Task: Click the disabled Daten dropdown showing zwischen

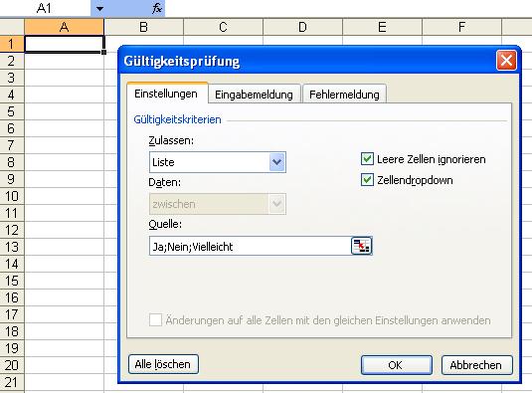Action: point(218,204)
